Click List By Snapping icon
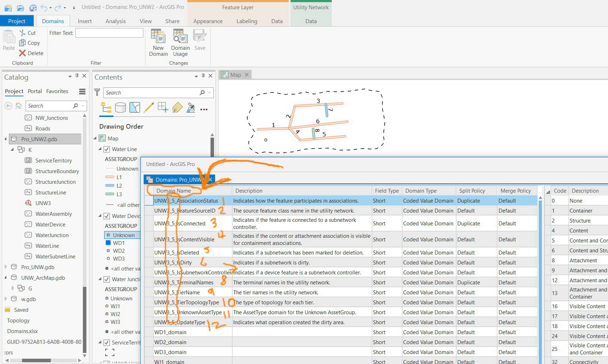The height and width of the screenshot is (364, 608). click(163, 107)
